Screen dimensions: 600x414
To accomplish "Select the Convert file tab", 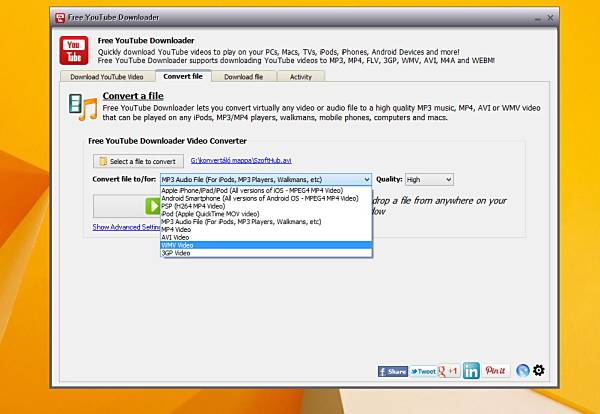I will pyautogui.click(x=183, y=76).
